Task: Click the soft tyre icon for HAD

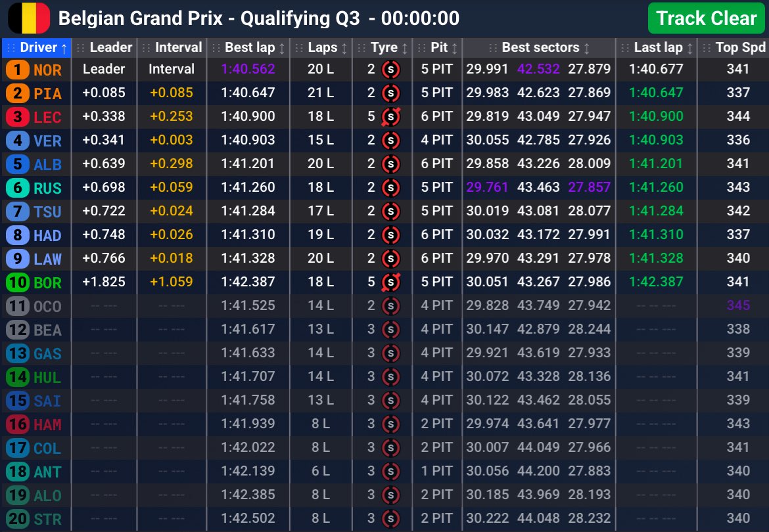Action: pyautogui.click(x=391, y=235)
